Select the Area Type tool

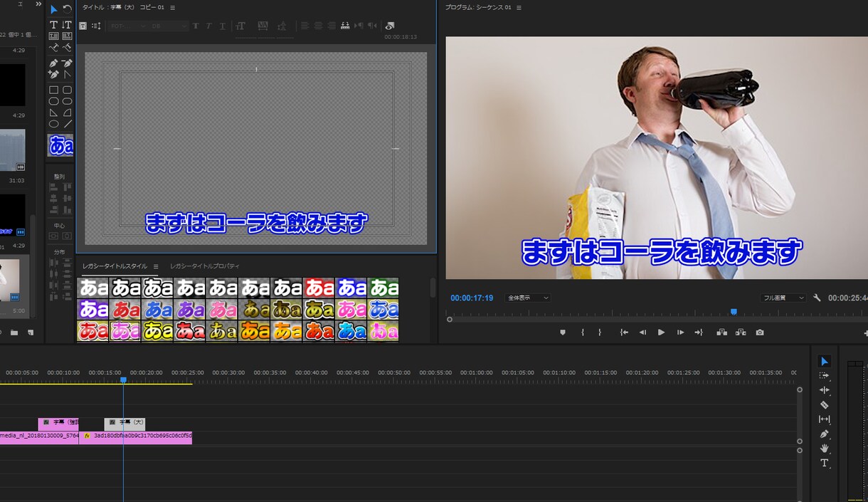tap(53, 36)
